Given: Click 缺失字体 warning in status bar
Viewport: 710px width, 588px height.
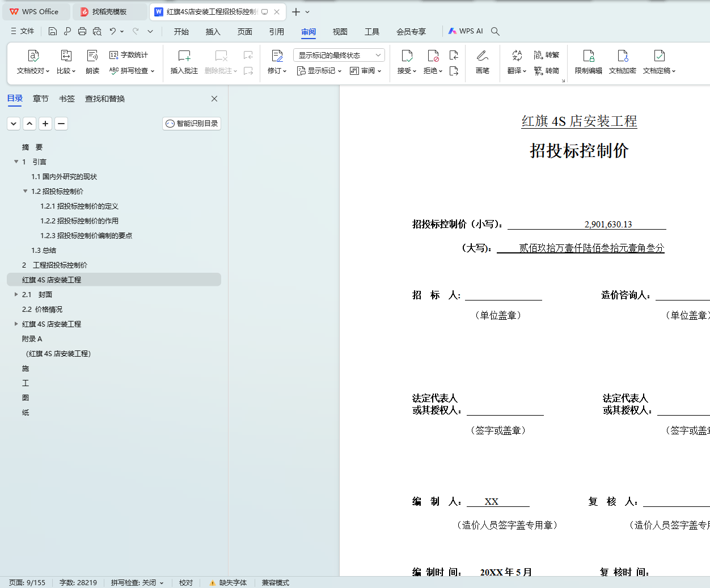Looking at the screenshot, I should click(x=228, y=582).
